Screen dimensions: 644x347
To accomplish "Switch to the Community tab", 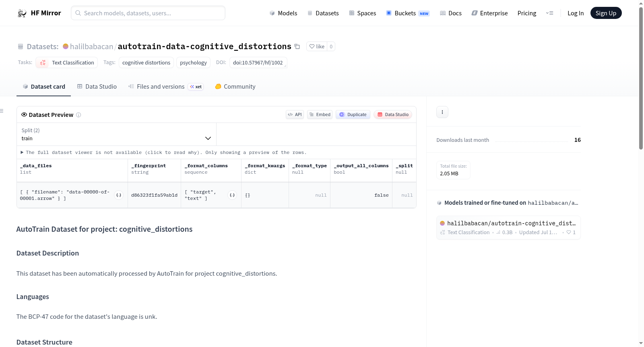I will [235, 87].
